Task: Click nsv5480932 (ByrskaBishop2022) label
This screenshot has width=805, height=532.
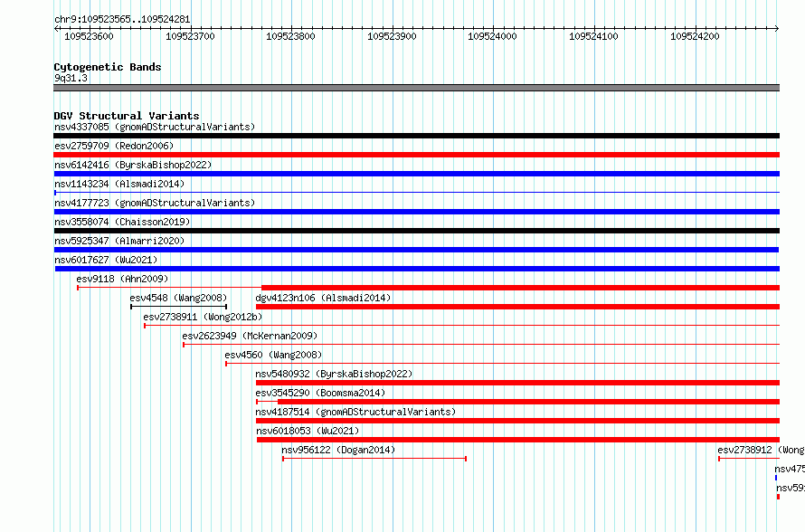Action: [334, 374]
